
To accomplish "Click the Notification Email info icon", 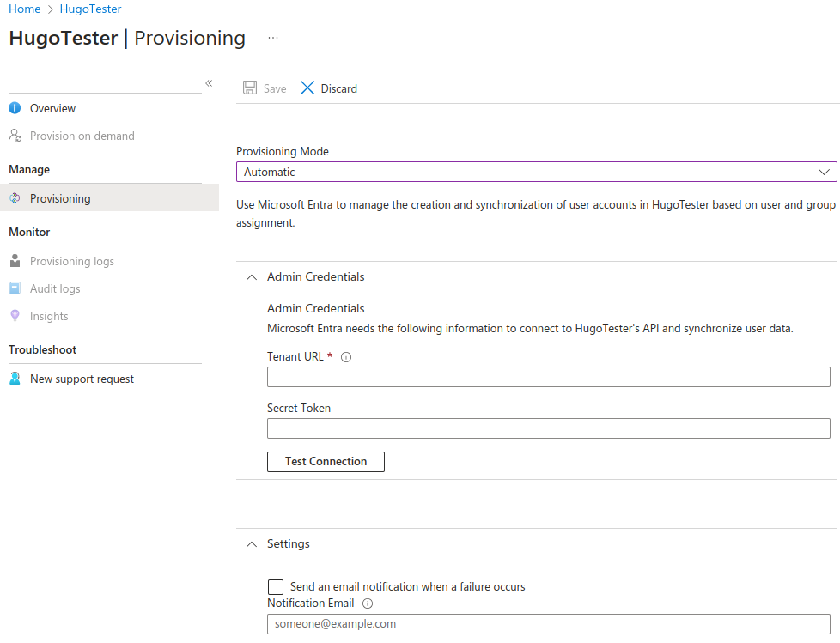I will (368, 604).
